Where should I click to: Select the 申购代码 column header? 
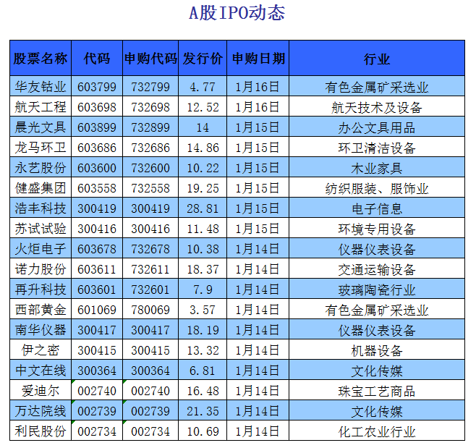[x=150, y=59]
